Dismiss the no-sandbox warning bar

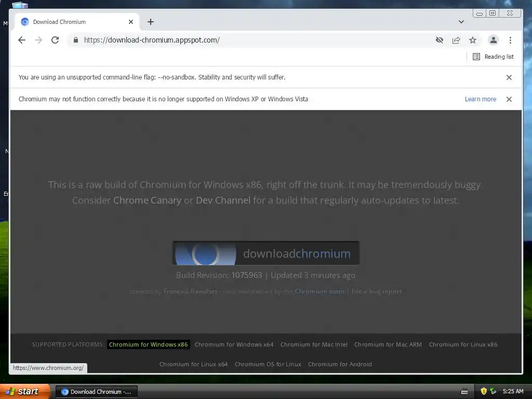point(509,77)
